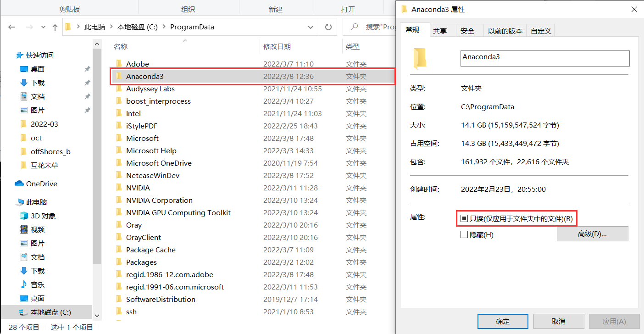Select the OrayClient folder
Screen dimensions: 644x334
pyautogui.click(x=144, y=237)
